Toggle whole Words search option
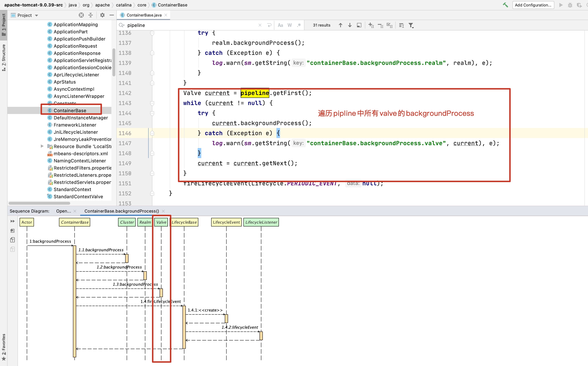The image size is (588, 366). [x=290, y=25]
